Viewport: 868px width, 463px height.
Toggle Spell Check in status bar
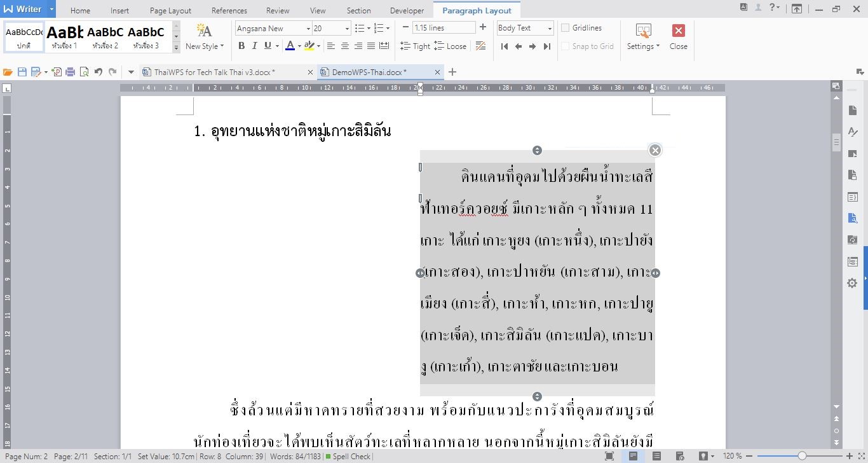348,456
